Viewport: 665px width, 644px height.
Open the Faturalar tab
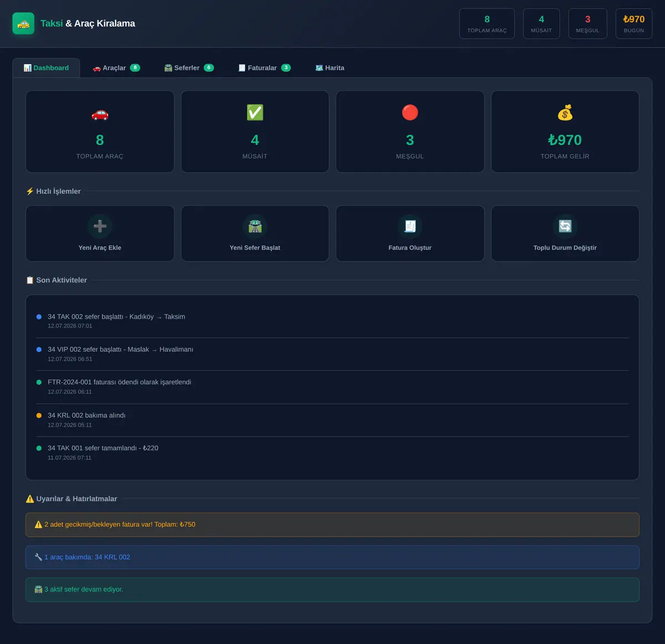[x=264, y=68]
